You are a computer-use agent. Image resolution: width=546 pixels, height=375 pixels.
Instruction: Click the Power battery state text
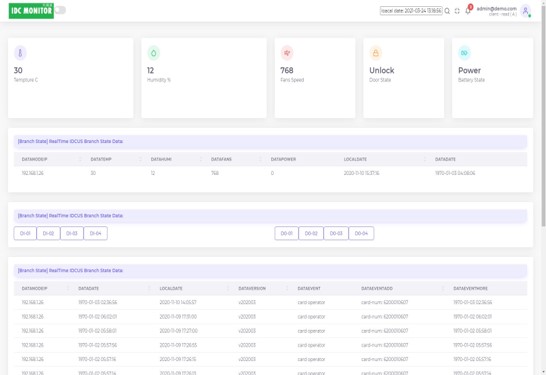point(469,70)
